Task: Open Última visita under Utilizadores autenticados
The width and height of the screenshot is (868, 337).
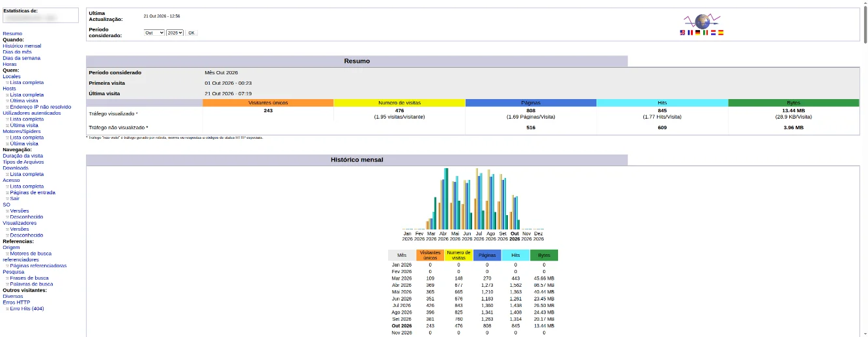Action: (24, 125)
